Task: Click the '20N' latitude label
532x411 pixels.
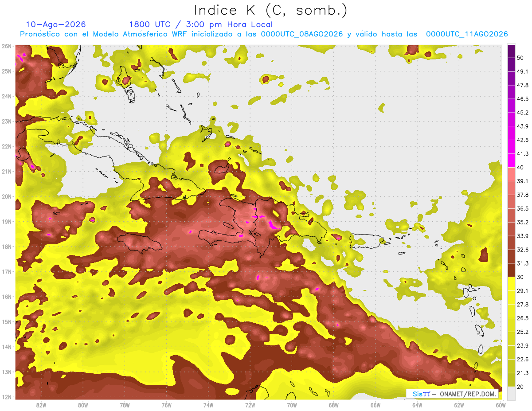Action: click(x=7, y=196)
